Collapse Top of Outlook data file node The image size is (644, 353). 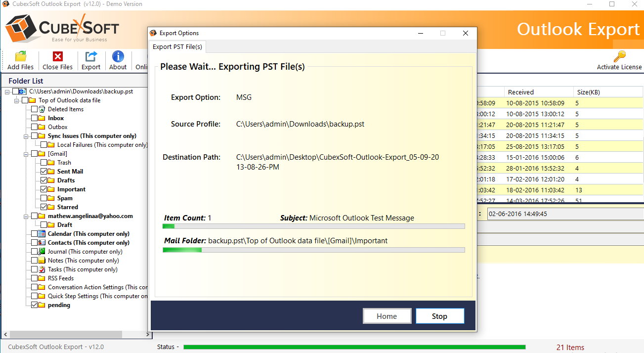17,100
